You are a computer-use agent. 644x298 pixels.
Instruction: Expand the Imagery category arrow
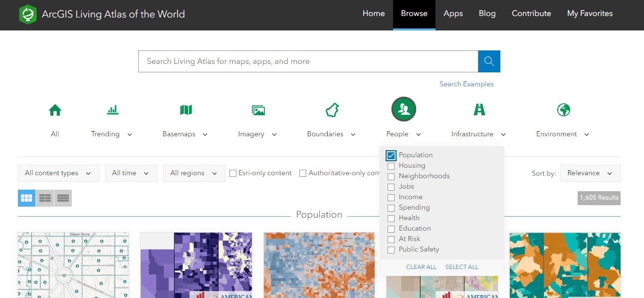274,134
